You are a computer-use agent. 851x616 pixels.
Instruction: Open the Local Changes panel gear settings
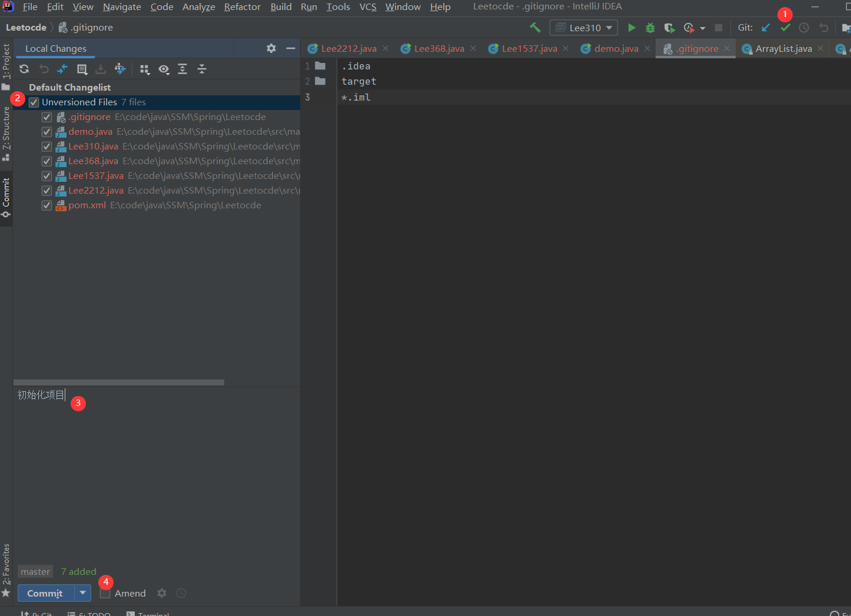click(271, 48)
